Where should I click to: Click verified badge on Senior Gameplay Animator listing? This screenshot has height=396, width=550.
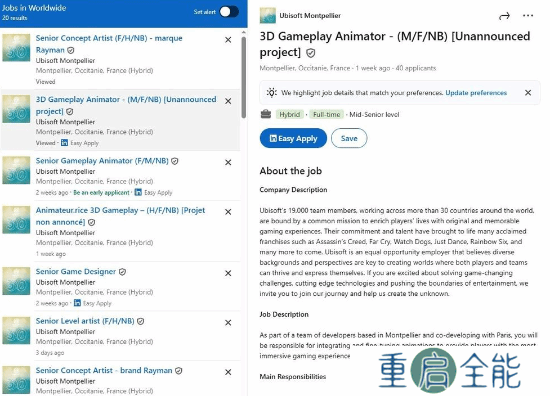[x=174, y=161]
